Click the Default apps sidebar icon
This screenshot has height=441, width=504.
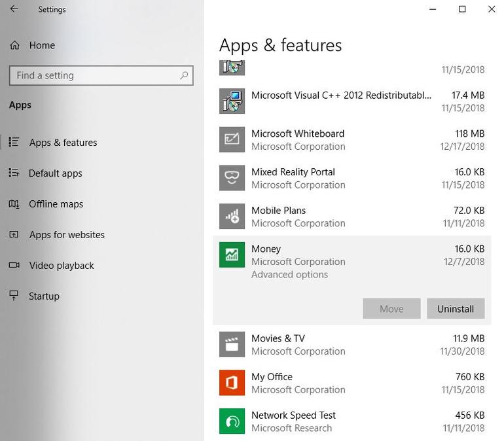point(14,173)
